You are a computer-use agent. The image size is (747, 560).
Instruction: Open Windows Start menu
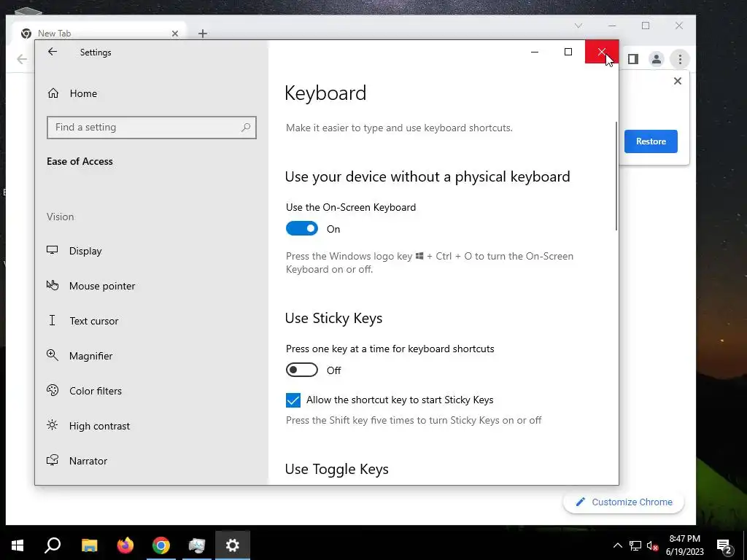[x=18, y=545]
